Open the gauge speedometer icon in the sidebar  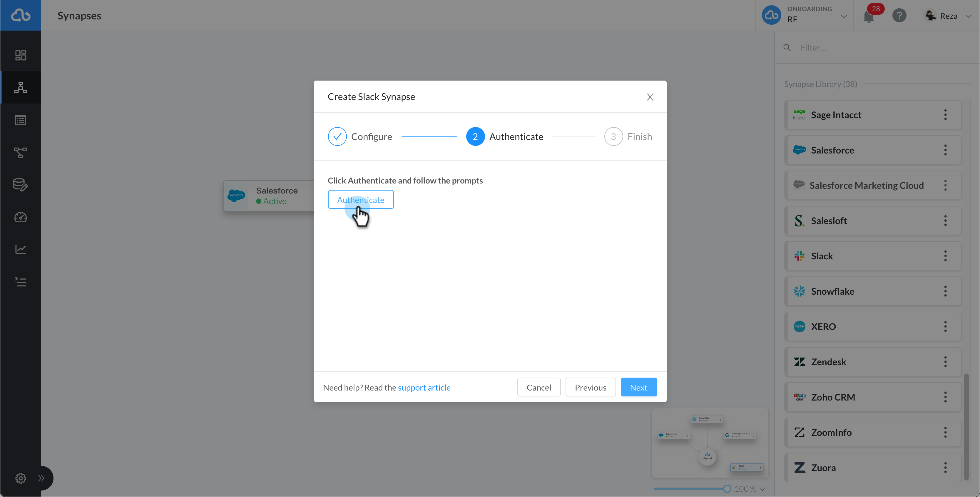coord(21,217)
